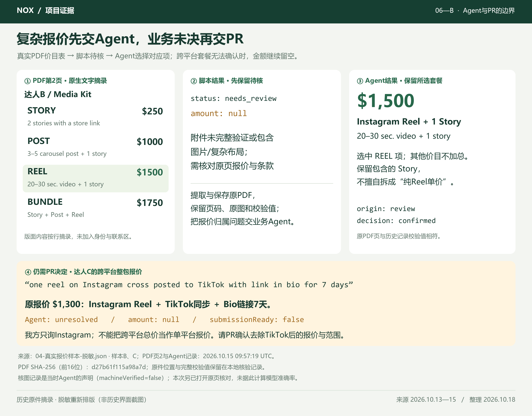Select 'status: needs_review' line

233,98
